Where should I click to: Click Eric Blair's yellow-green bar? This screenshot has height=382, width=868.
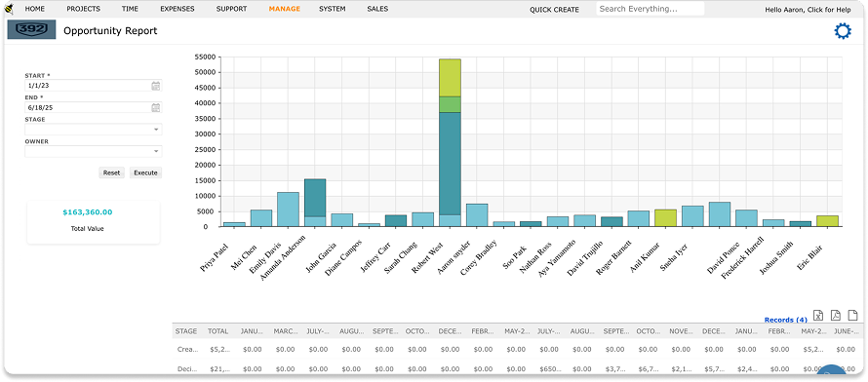[x=828, y=221]
